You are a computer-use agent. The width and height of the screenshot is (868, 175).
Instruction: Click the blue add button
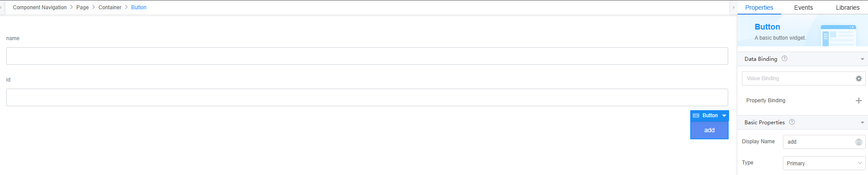(x=709, y=130)
